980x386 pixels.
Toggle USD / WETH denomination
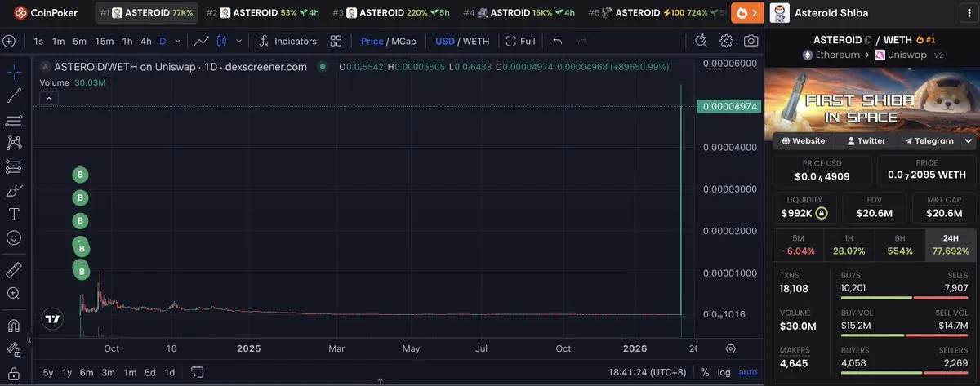click(461, 41)
